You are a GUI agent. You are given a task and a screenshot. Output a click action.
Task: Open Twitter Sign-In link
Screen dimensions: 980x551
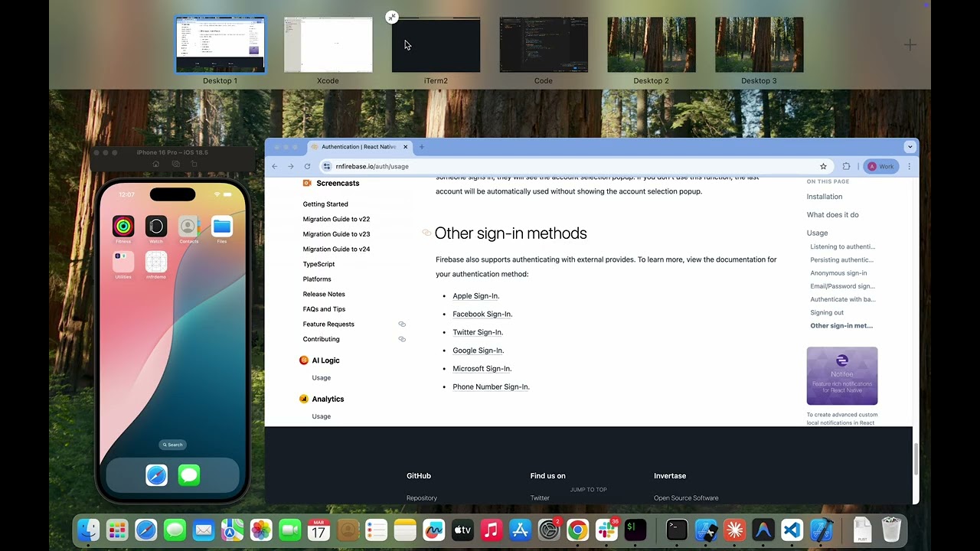click(478, 332)
